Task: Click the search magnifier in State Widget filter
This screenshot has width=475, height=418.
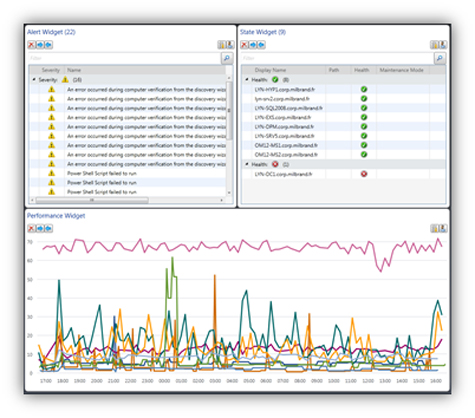Action: point(440,58)
